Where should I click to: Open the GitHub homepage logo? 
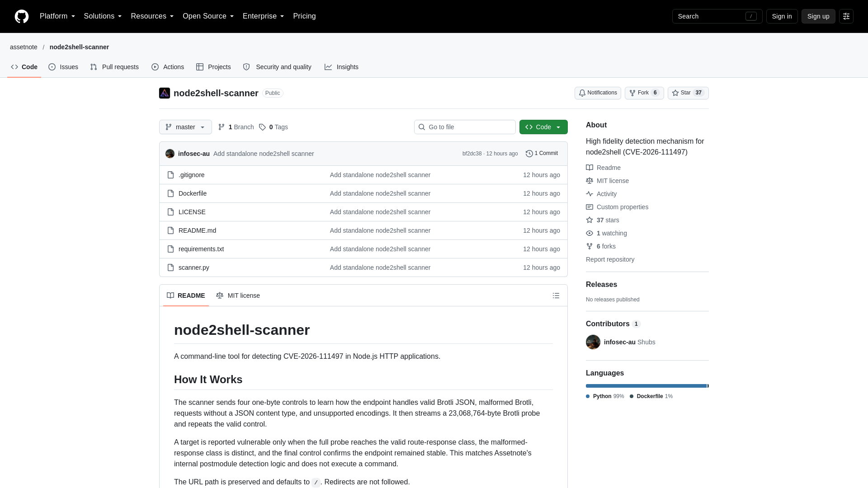[x=22, y=16]
